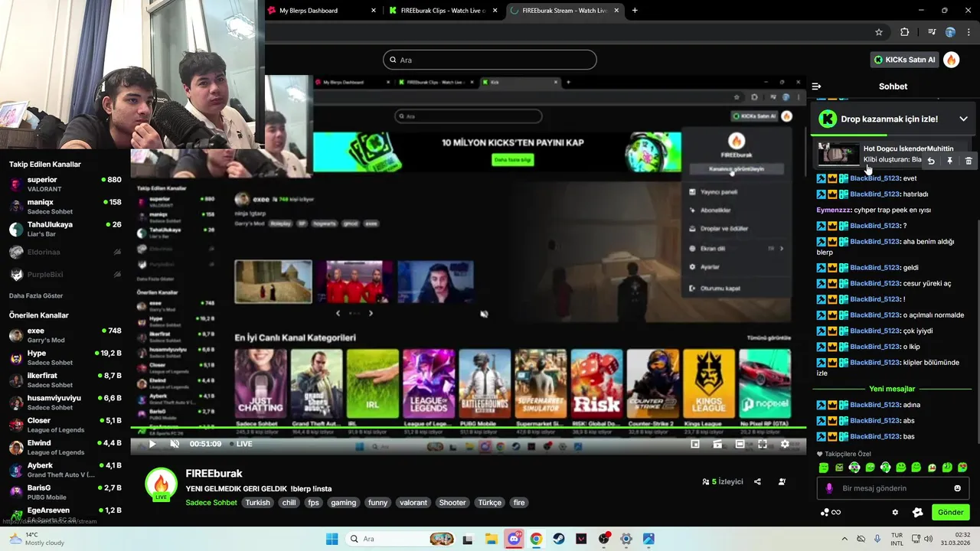
Task: Open Hype recommended channel
Action: 65,357
